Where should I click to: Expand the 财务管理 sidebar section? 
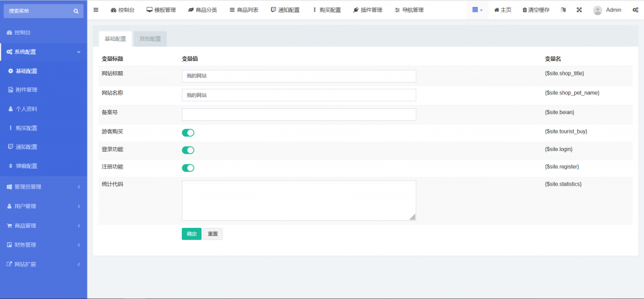[x=43, y=245]
